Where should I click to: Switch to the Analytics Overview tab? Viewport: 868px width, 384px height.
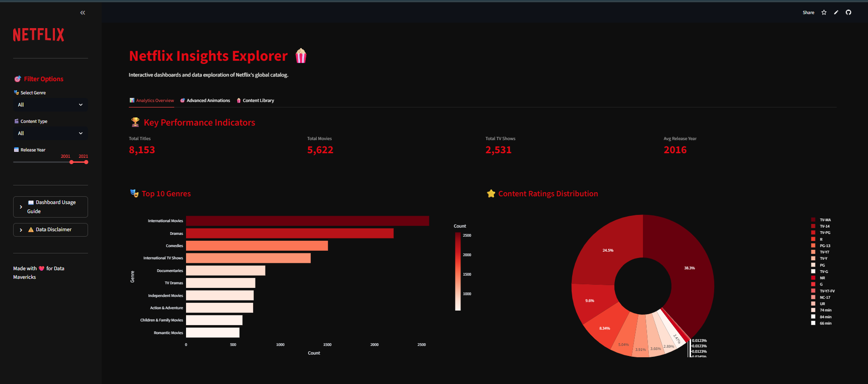(x=152, y=101)
